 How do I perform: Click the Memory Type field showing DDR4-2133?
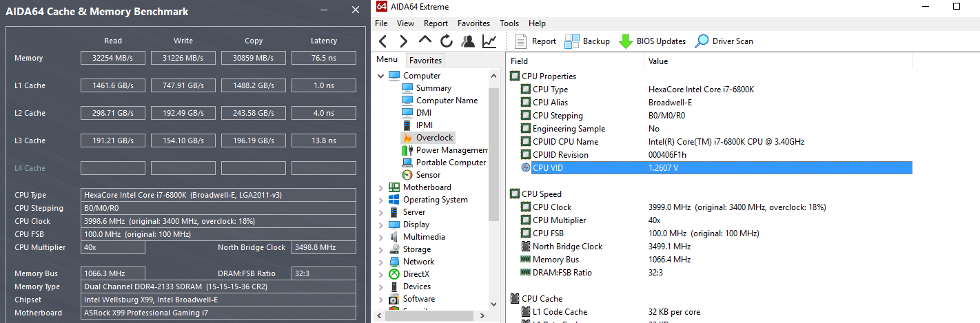218,286
